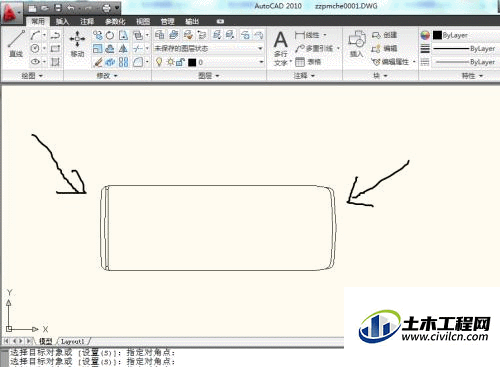Open the ByLayer linetype dropdown

coord(465,62)
